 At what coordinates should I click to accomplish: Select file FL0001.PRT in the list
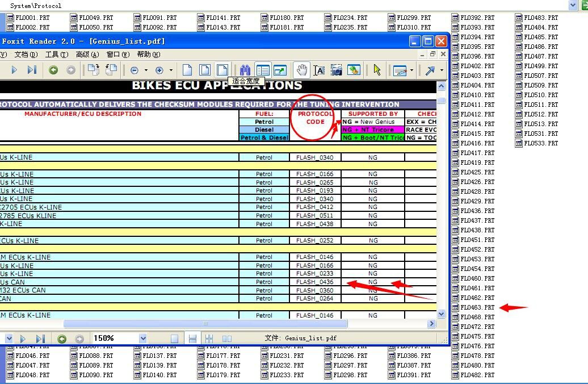(x=32, y=18)
